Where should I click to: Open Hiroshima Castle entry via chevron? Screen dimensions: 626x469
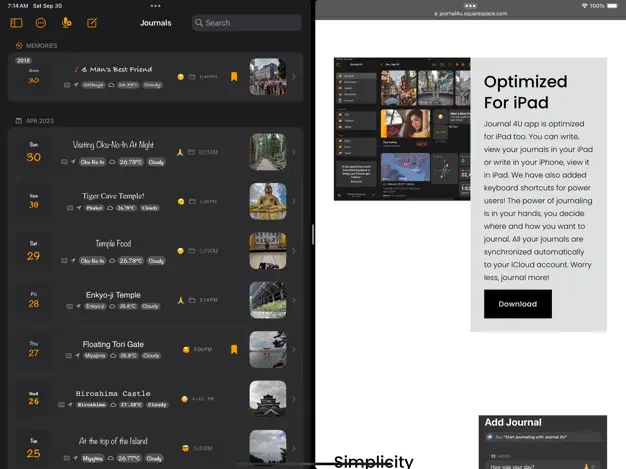tap(293, 398)
